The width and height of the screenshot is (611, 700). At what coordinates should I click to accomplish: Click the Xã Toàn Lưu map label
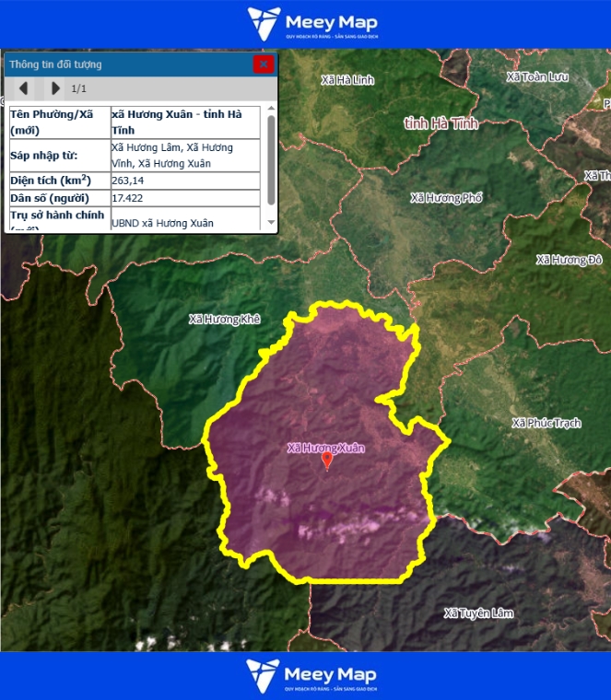coord(538,76)
